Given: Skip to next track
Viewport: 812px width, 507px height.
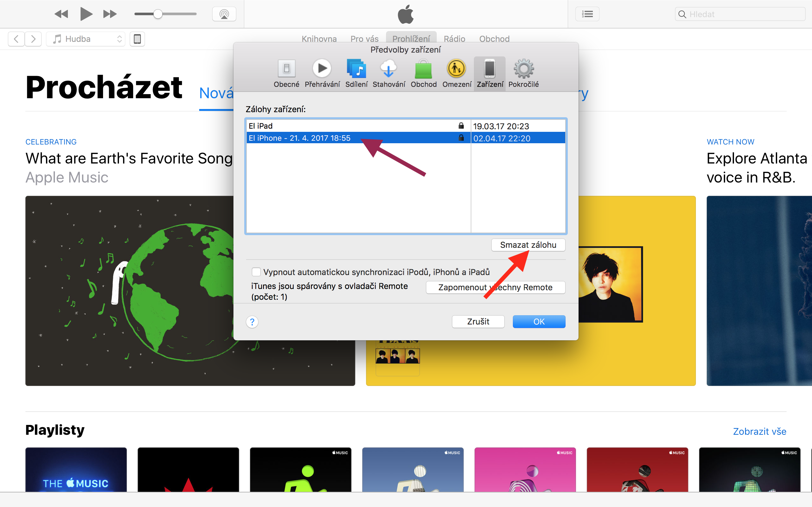Looking at the screenshot, I should pyautogui.click(x=110, y=14).
